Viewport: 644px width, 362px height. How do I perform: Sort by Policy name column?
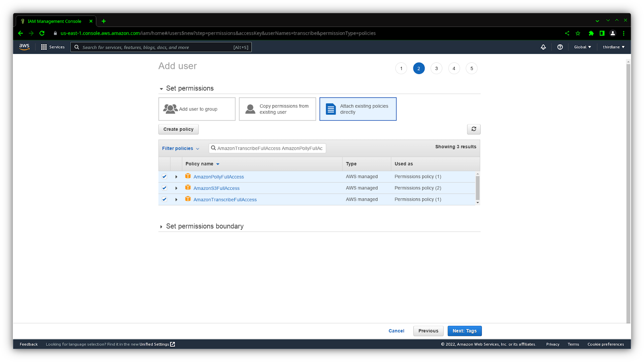click(202, 164)
